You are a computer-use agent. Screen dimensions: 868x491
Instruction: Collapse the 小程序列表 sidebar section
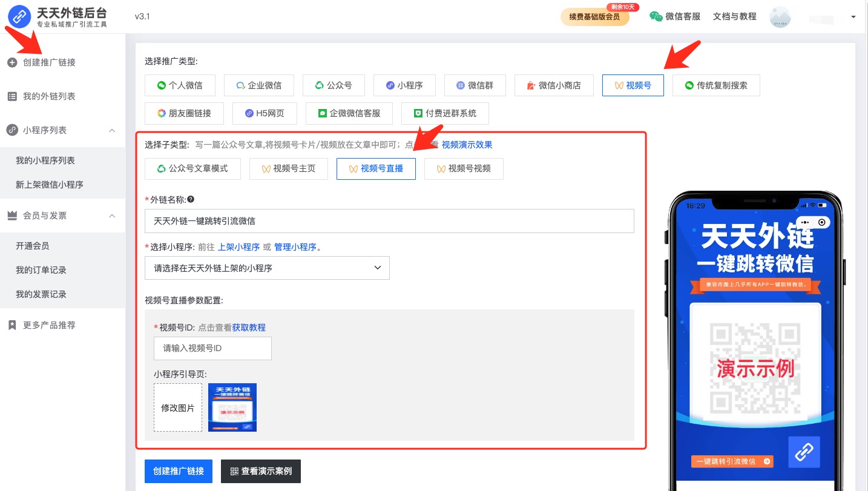coord(112,130)
